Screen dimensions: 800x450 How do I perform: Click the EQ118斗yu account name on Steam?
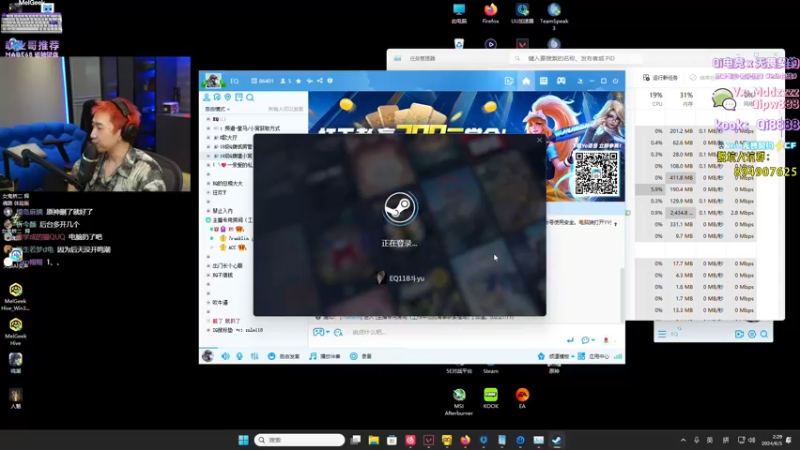pyautogui.click(x=407, y=279)
